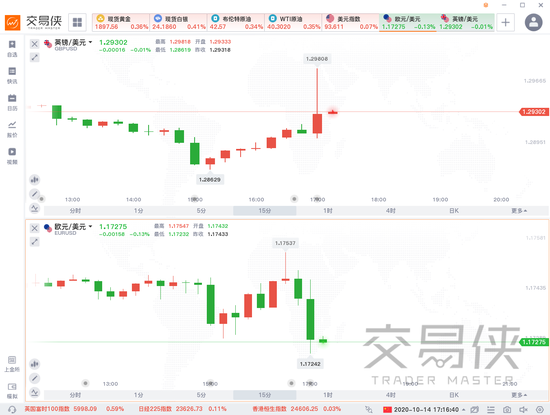Screen dimensions: 550x415
Task: Switch EUR/USD chart to 日K timeframe
Action: pyautogui.click(x=454, y=395)
